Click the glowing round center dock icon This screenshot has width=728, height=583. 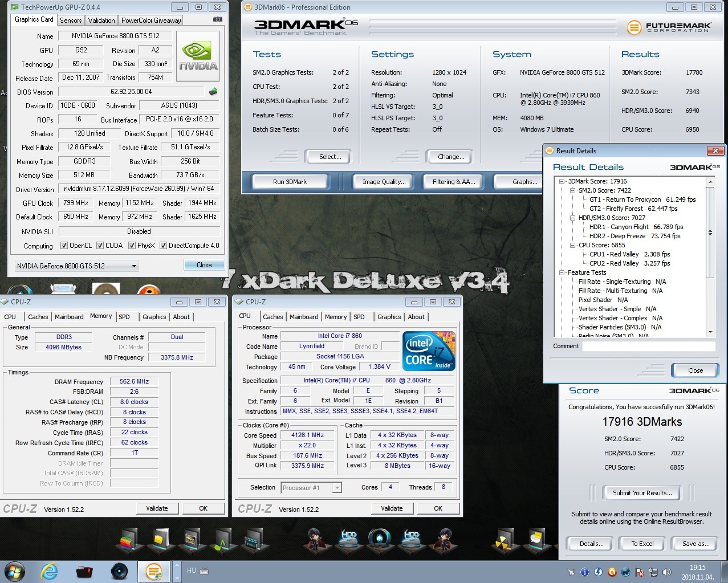[x=380, y=539]
